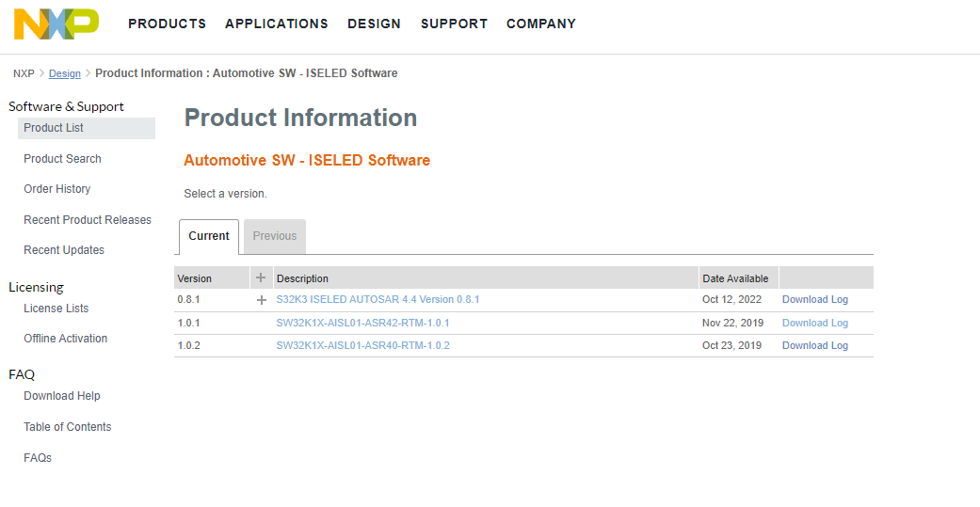The height and width of the screenshot is (507, 980).
Task: Select the Current tab
Action: pos(209,236)
